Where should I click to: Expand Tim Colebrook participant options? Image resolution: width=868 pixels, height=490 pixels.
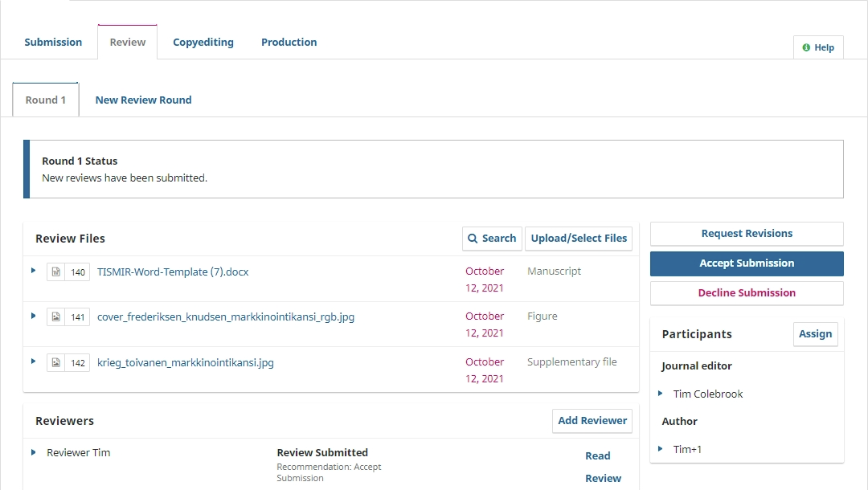660,394
